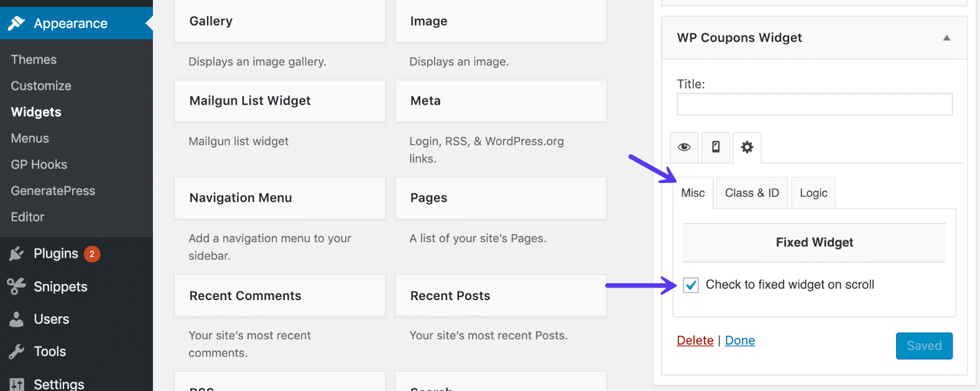
Task: Click the Snippets scissors icon
Action: 16,286
